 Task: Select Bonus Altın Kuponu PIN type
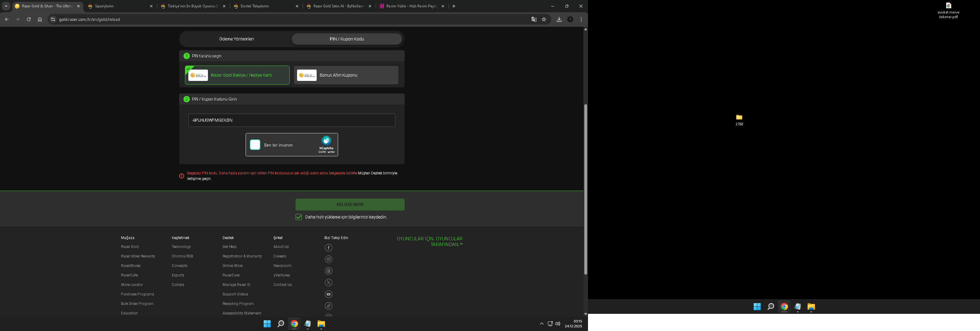pyautogui.click(x=346, y=75)
